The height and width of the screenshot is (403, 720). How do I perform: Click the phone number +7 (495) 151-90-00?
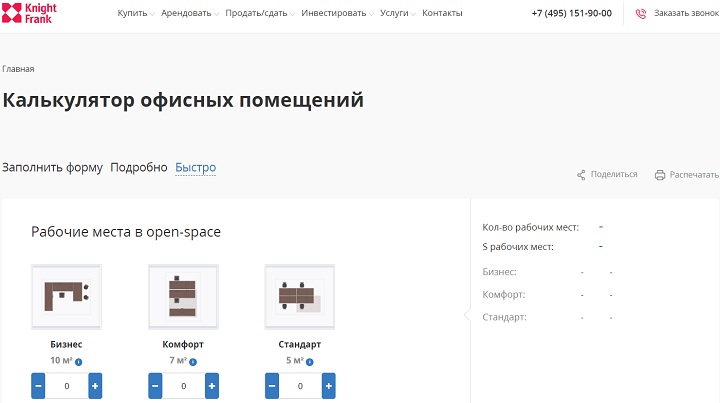coord(572,13)
